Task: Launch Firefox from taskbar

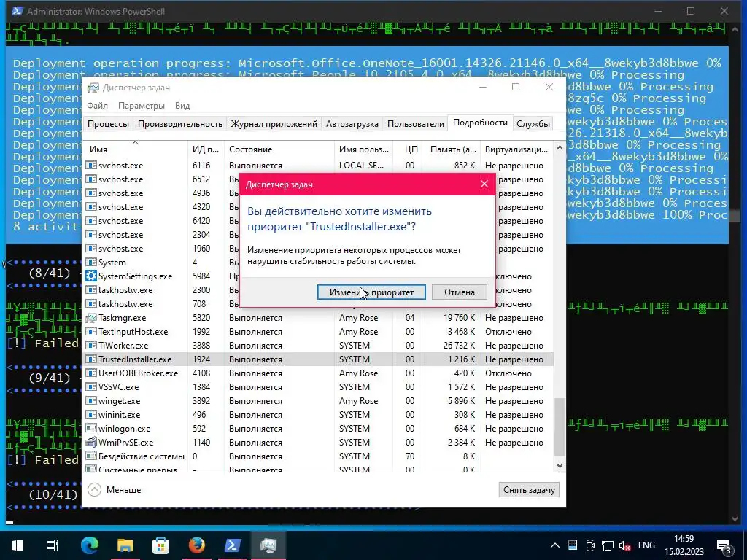Action: coord(197,545)
